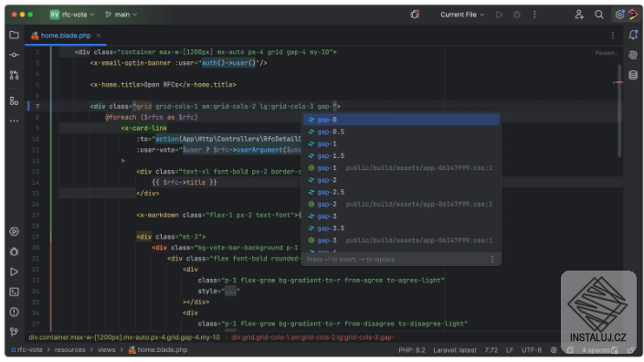Run the current file with play button
The image size is (644, 362).
(499, 15)
